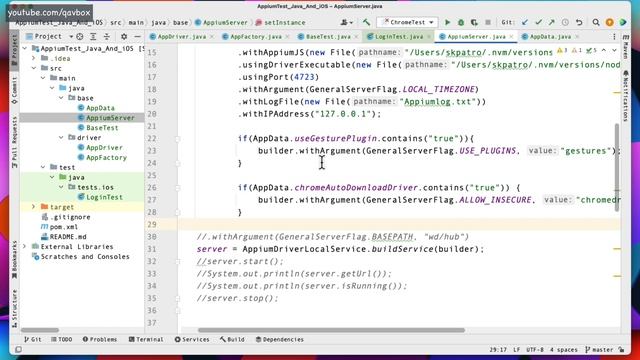Open the Bookmarks tool window

coord(14,260)
